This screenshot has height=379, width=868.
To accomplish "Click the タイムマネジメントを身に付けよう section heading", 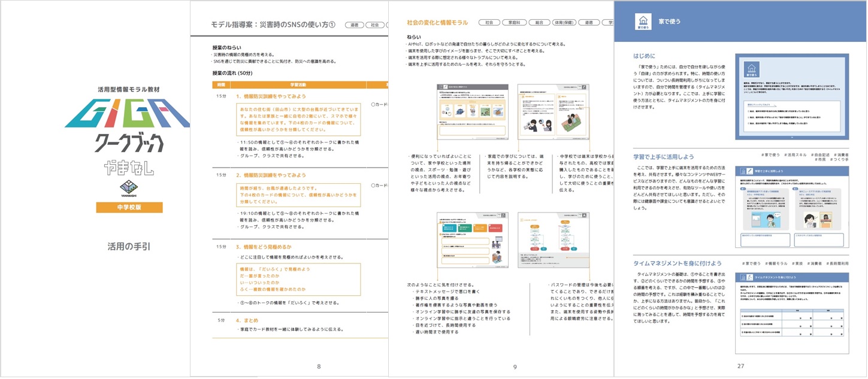I will [x=678, y=263].
